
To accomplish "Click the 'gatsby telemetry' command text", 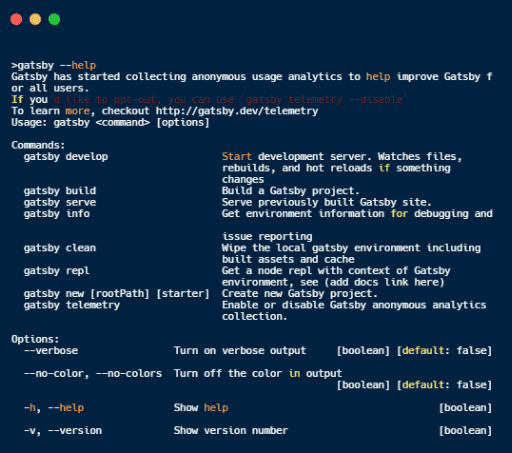I will [72, 305].
